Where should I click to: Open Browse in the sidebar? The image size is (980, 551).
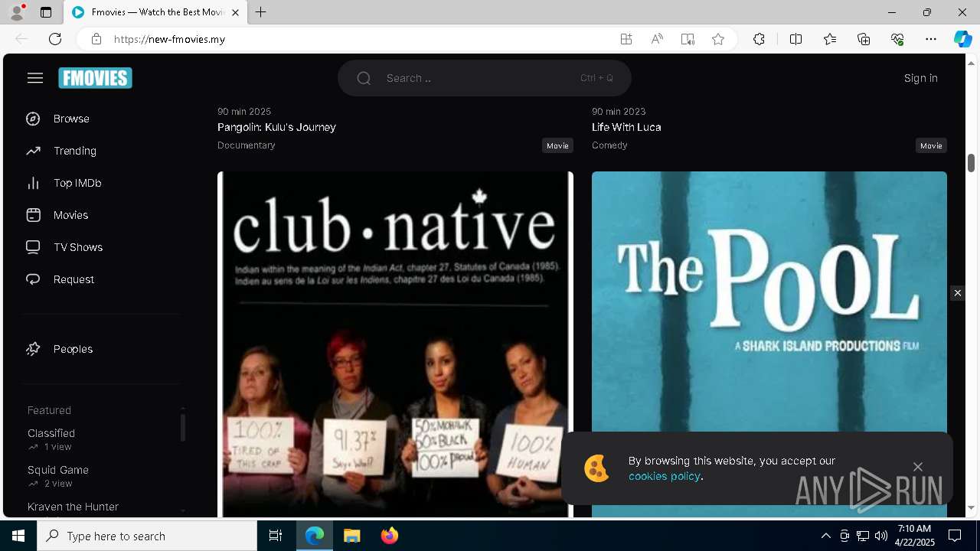tap(71, 119)
